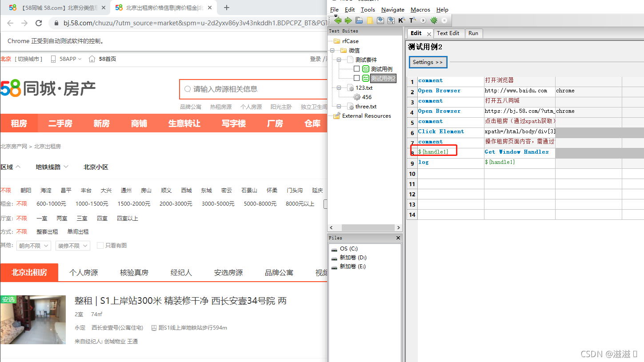Image resolution: width=644 pixels, height=362 pixels.
Task: Open the Macros menu in RIDE
Action: pyautogui.click(x=420, y=10)
